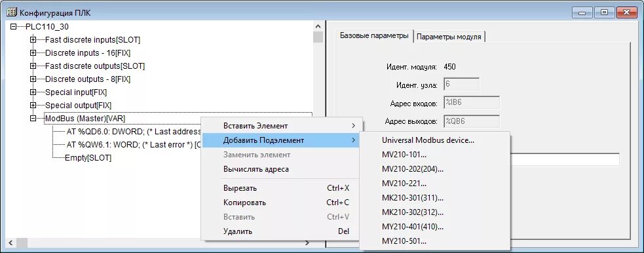Click Добавить Подэлемент menu entry
Viewport: 644px width, 253px height.
pyautogui.click(x=281, y=140)
